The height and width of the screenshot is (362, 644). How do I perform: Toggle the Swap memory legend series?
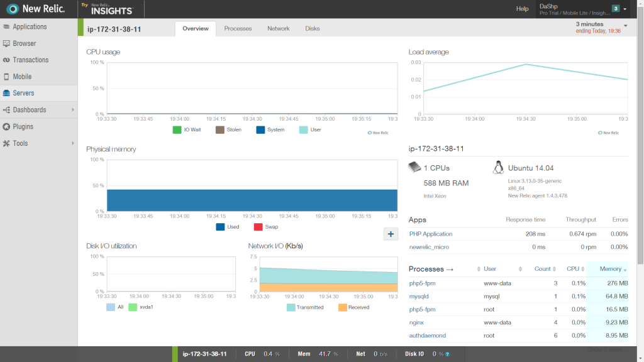coord(266,227)
